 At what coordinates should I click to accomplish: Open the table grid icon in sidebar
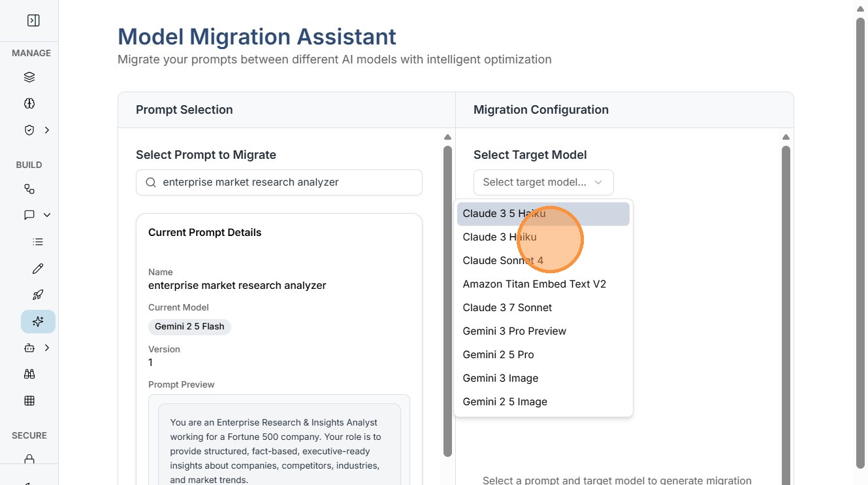coord(29,401)
